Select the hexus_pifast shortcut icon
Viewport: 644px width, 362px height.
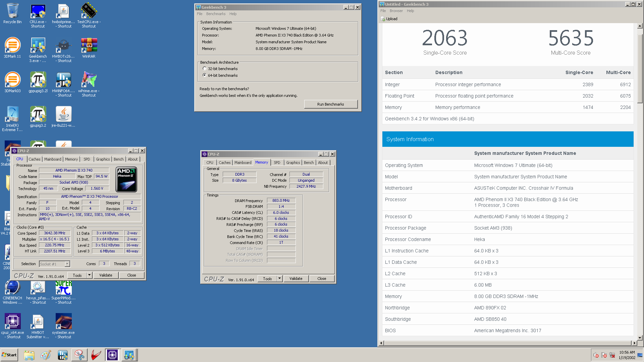(x=38, y=293)
